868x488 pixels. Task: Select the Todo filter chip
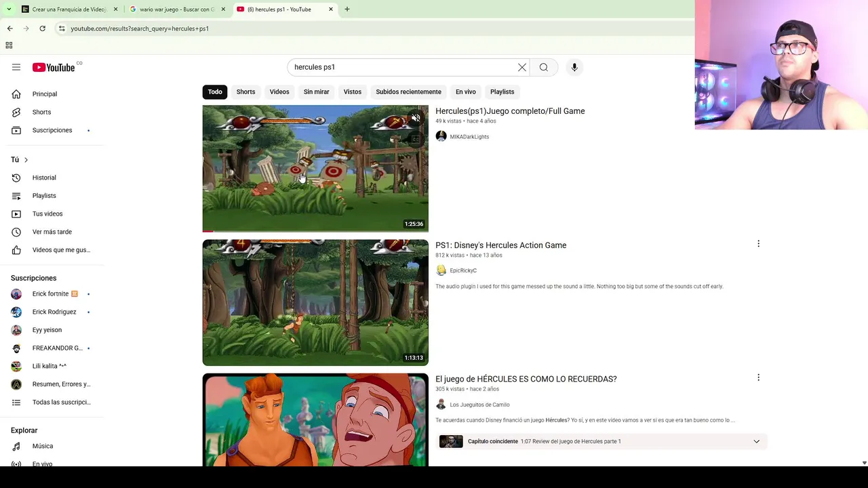tap(215, 91)
